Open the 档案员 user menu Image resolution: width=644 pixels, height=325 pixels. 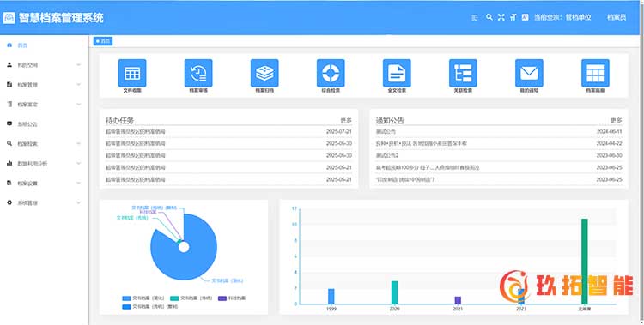coord(617,17)
